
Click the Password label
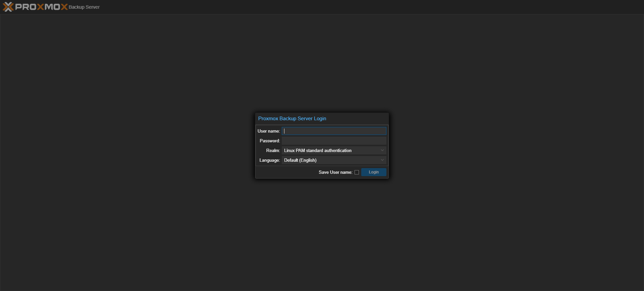click(x=270, y=141)
